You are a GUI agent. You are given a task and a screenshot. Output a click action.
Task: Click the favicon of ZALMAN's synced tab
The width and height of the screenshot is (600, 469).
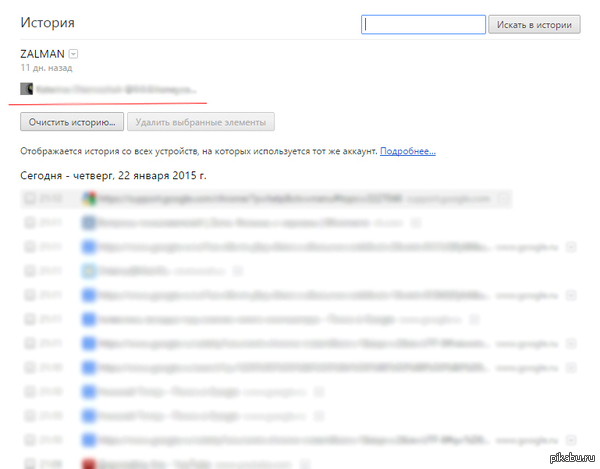tap(26, 89)
